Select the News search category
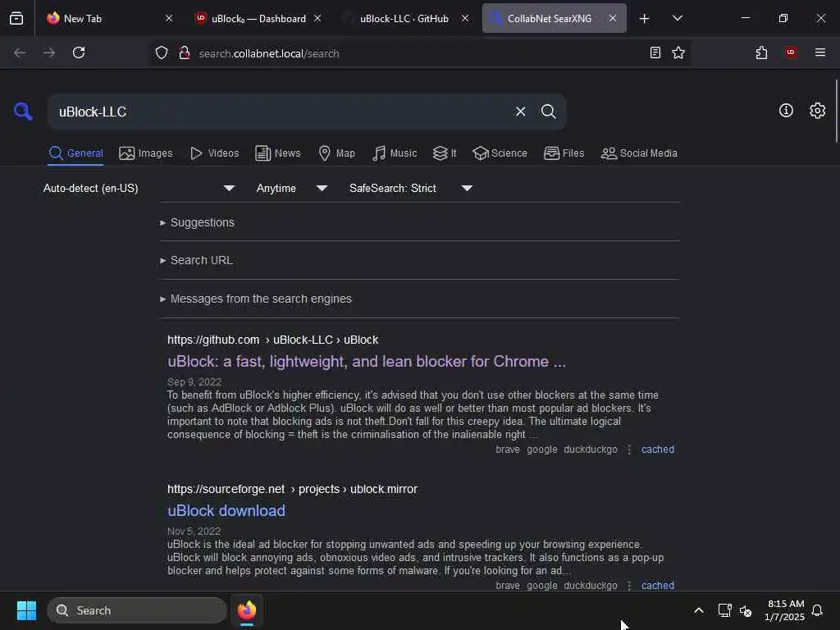The image size is (840, 630). [x=277, y=153]
